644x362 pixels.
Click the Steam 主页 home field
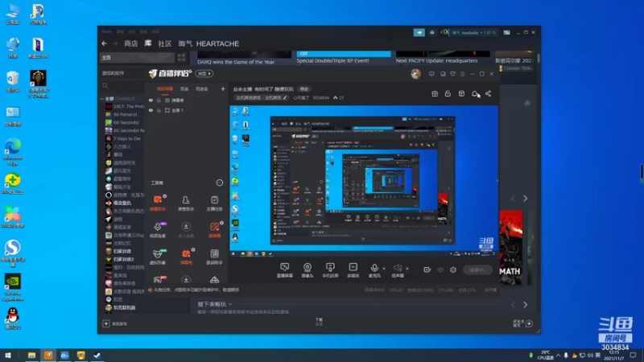[137, 57]
